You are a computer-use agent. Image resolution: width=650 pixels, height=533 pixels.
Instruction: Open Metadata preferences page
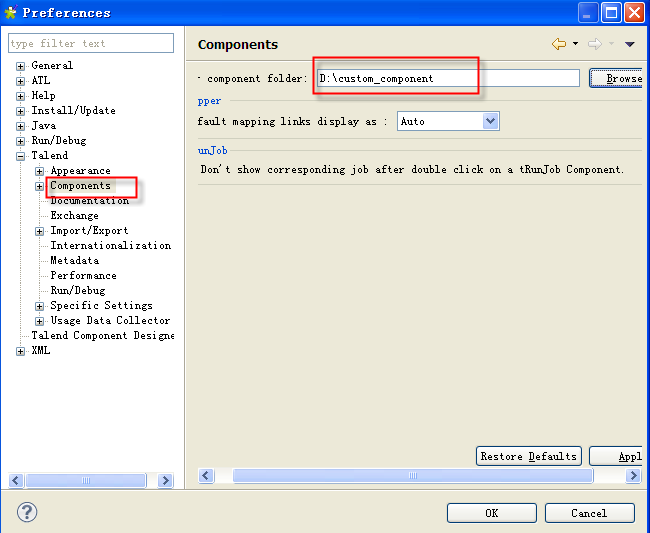pyautogui.click(x=75, y=260)
